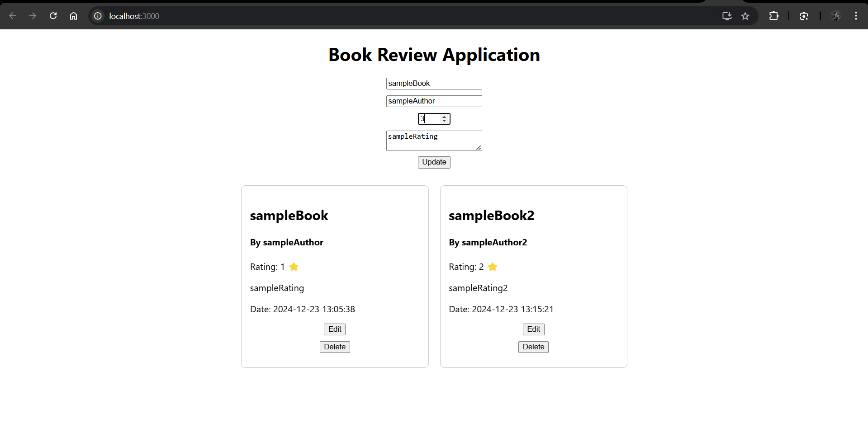
Task: Reload the localhost page
Action: [x=53, y=16]
